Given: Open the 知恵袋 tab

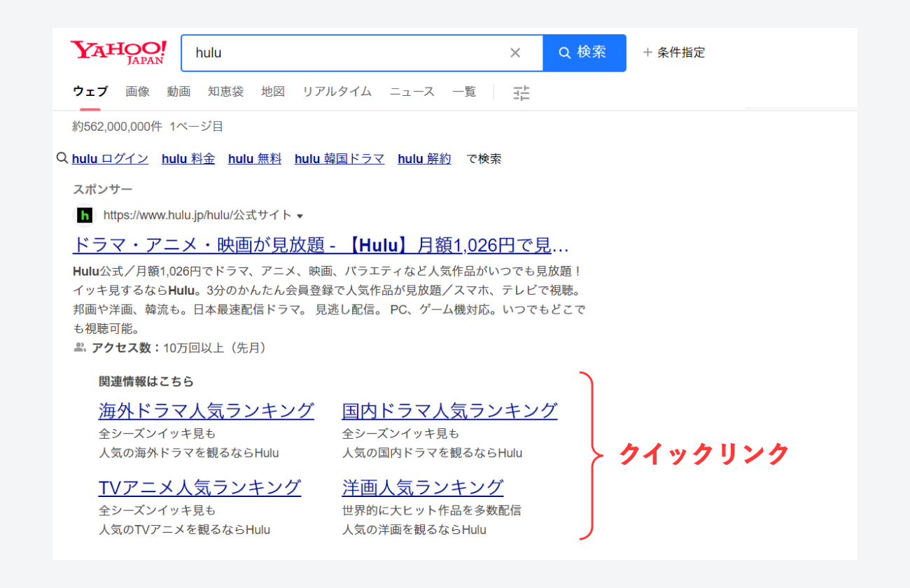Looking at the screenshot, I should coord(225,92).
